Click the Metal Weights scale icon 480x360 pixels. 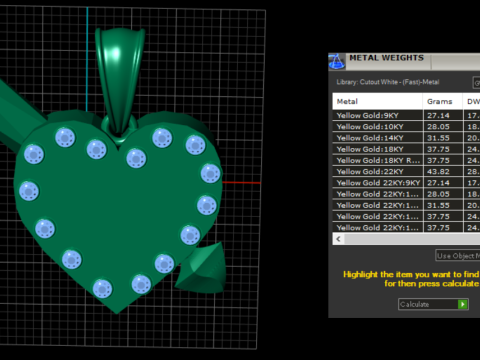[337, 61]
